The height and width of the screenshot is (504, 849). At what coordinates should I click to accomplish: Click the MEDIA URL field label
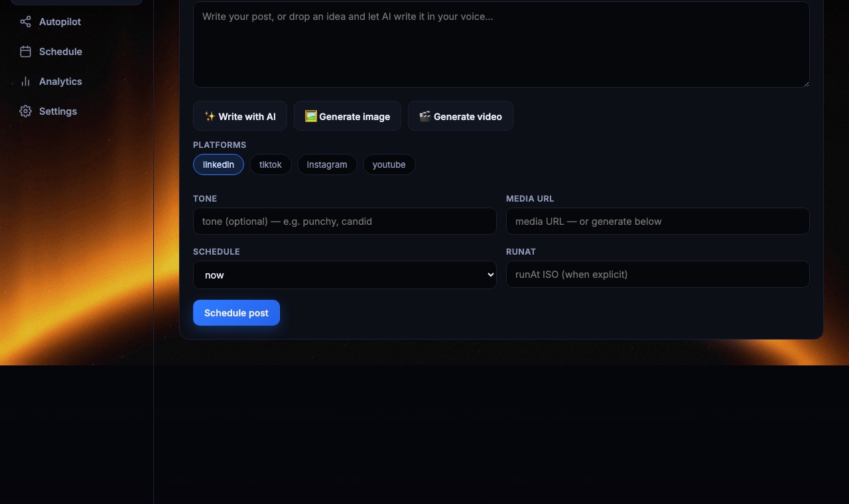pos(530,198)
